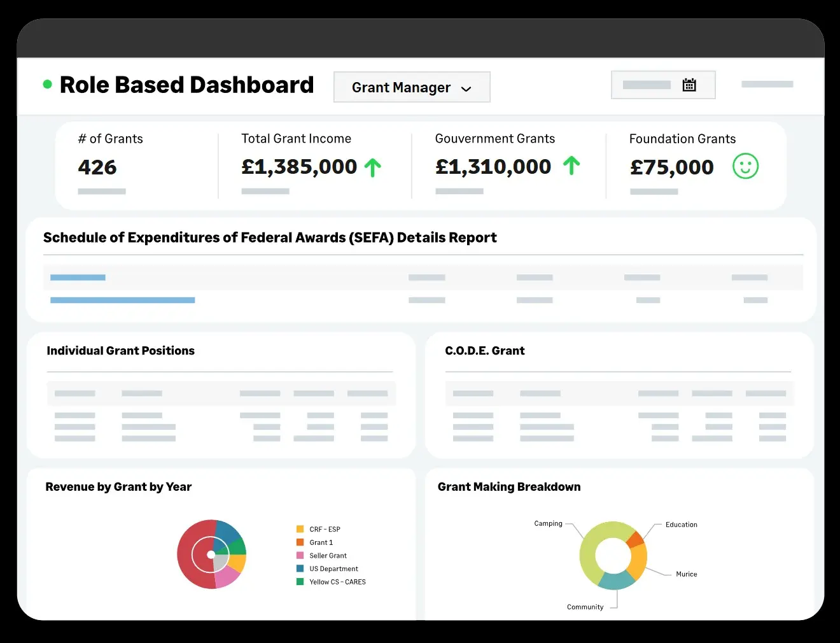840x643 pixels.
Task: Toggle the CRF - ESP legend swatch
Action: pyautogui.click(x=300, y=529)
